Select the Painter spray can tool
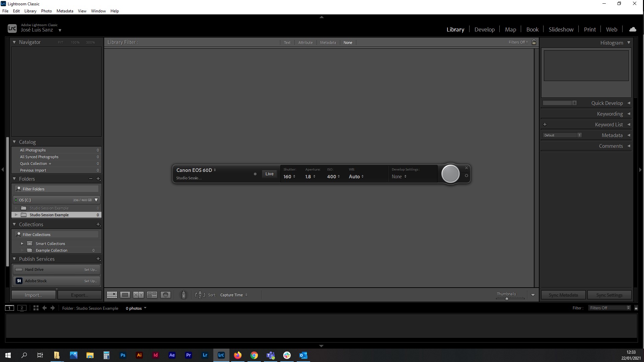 pyautogui.click(x=184, y=295)
